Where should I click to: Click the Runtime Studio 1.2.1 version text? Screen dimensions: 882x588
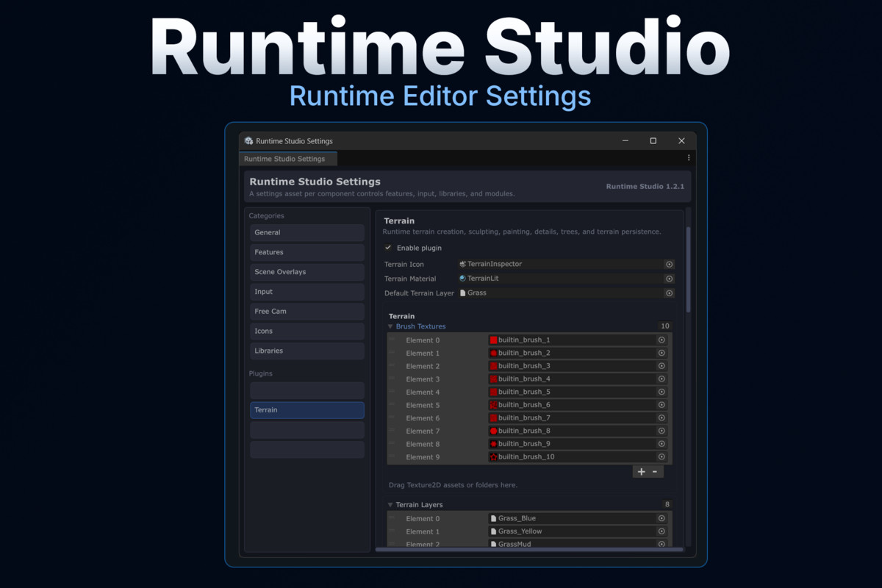tap(645, 187)
